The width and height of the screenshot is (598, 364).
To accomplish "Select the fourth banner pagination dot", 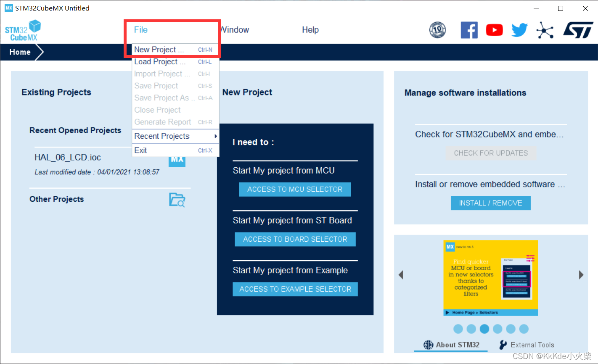I will (497, 329).
